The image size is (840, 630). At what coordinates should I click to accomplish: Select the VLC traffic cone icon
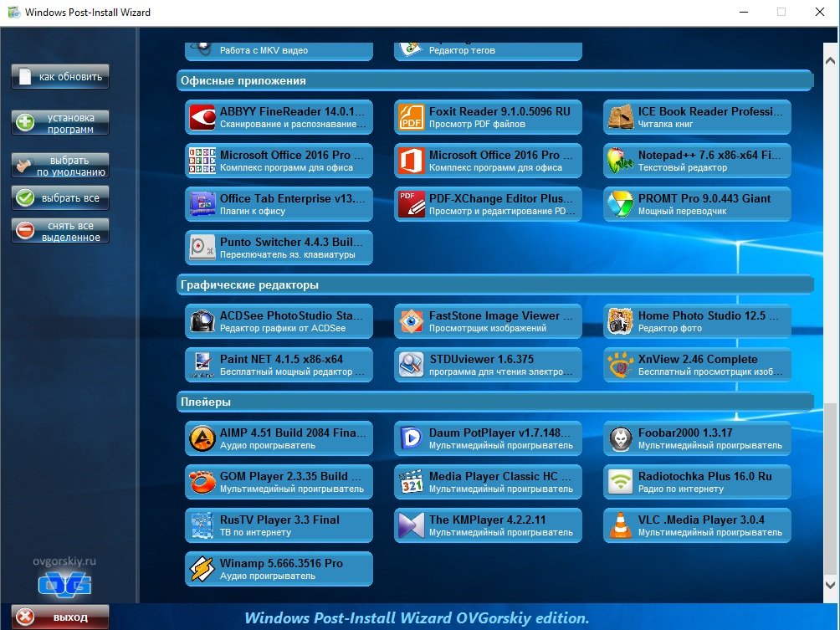coord(620,525)
